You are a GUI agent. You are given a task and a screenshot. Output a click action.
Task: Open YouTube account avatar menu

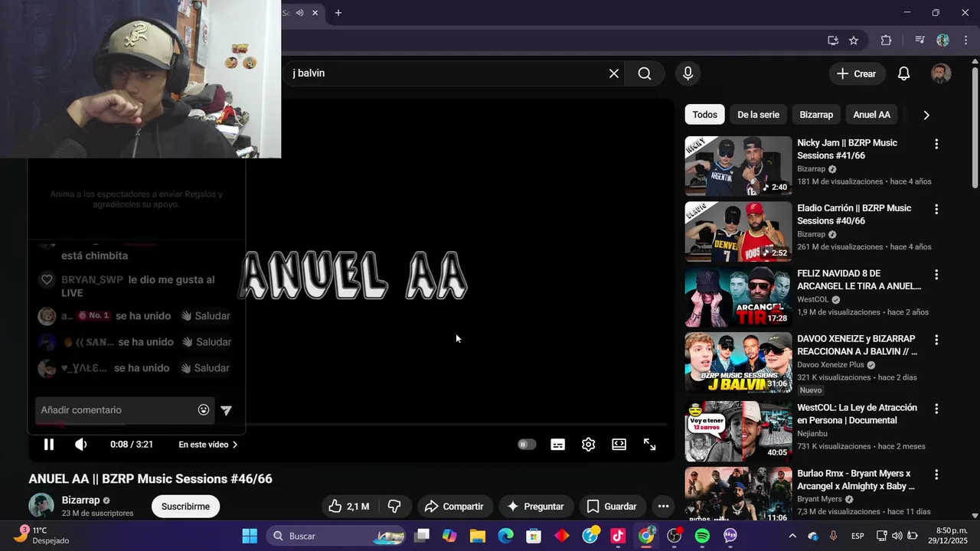(941, 73)
